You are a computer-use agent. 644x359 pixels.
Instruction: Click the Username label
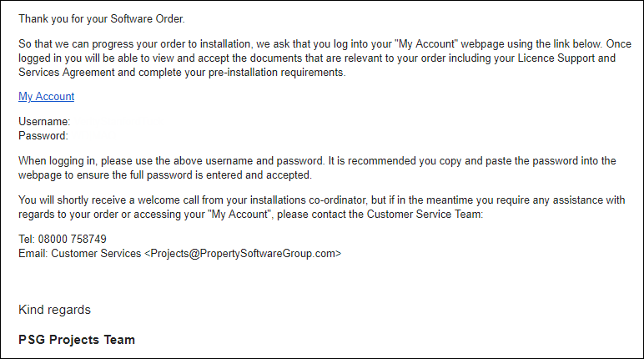pyautogui.click(x=44, y=122)
